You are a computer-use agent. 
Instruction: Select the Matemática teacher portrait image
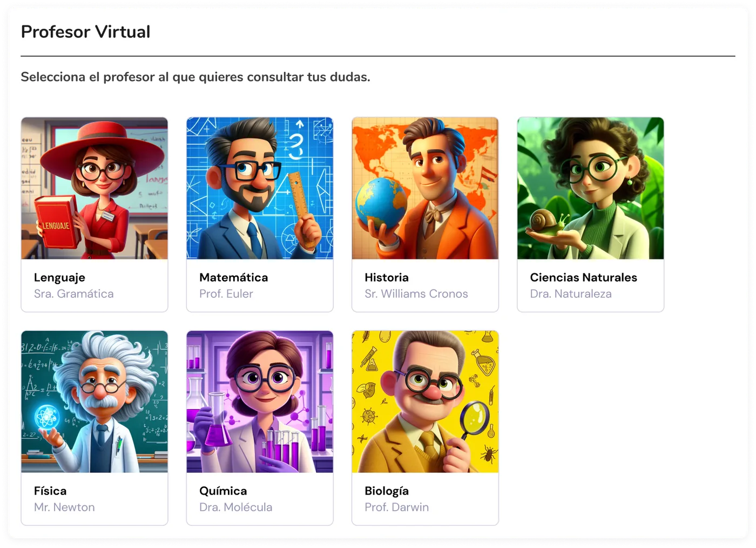pos(260,188)
